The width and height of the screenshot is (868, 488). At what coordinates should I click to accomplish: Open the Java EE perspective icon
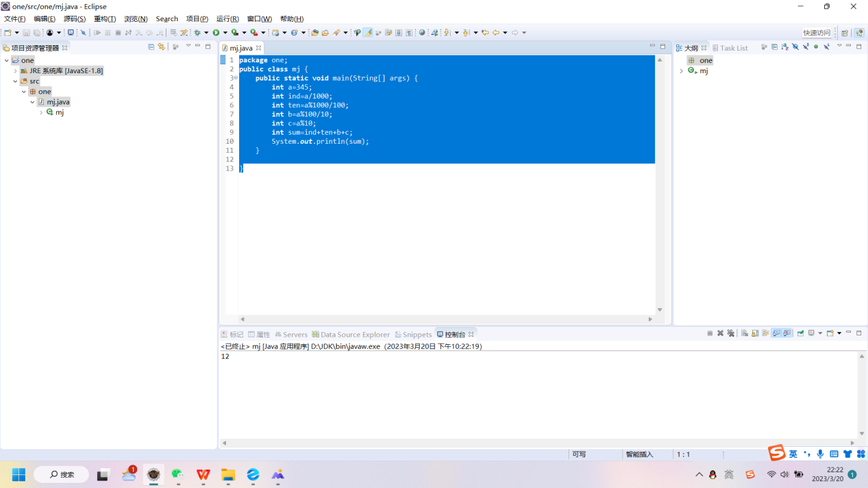859,32
